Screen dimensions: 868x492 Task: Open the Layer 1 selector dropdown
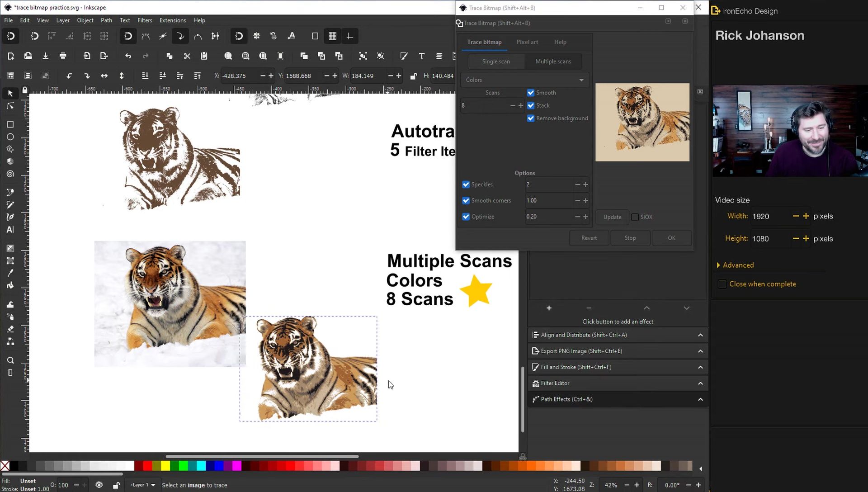click(x=142, y=485)
